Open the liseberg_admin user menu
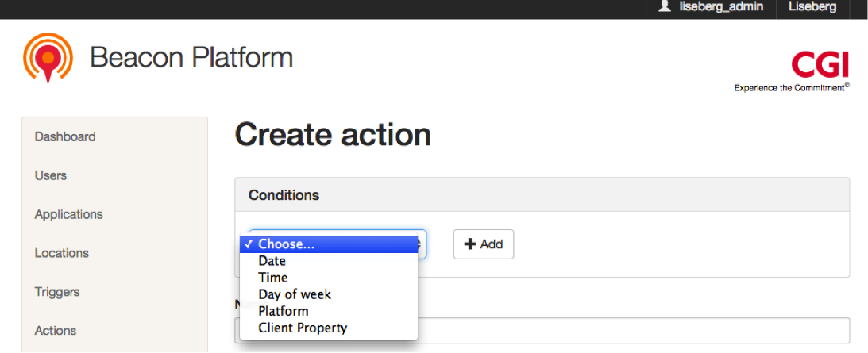The image size is (868, 353). pos(711,7)
